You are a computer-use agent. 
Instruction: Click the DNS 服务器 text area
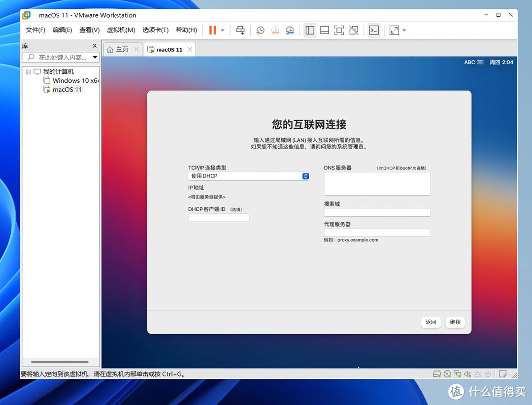coord(377,184)
